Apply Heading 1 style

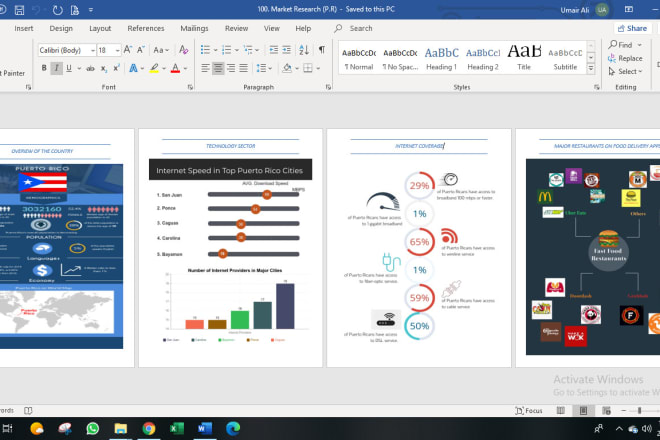[441, 58]
